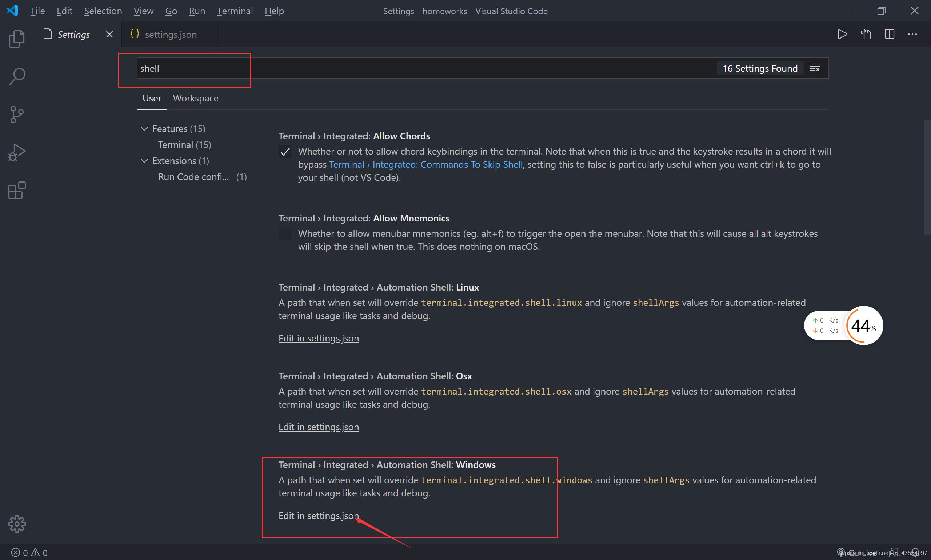Image resolution: width=931 pixels, height=560 pixels.
Task: Click the Automation Shell: Osx setting title
Action: pos(375,376)
